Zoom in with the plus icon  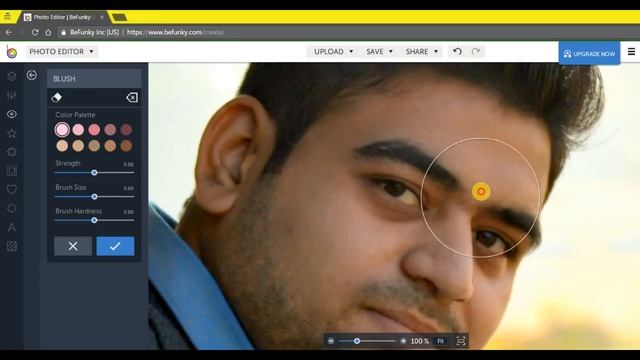tap(403, 341)
